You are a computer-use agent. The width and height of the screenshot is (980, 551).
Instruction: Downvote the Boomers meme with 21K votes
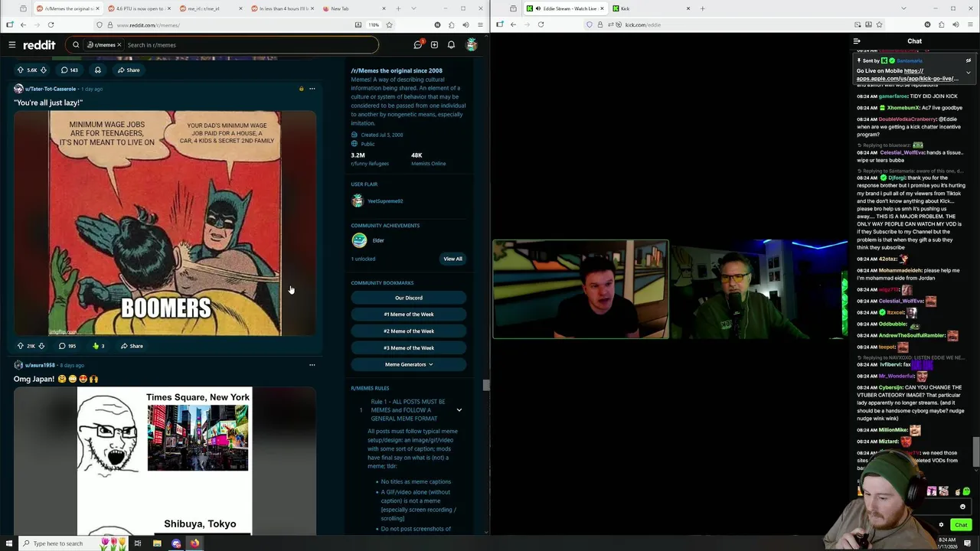click(41, 346)
